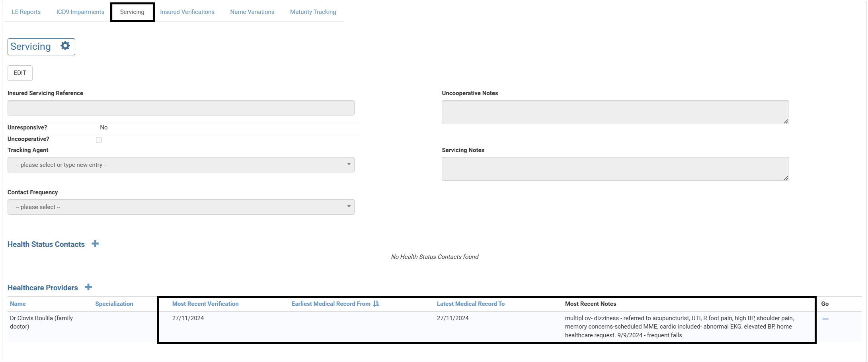Add a new Health Status Contact
Viewport: 868px width, 362px height.
[x=95, y=244]
